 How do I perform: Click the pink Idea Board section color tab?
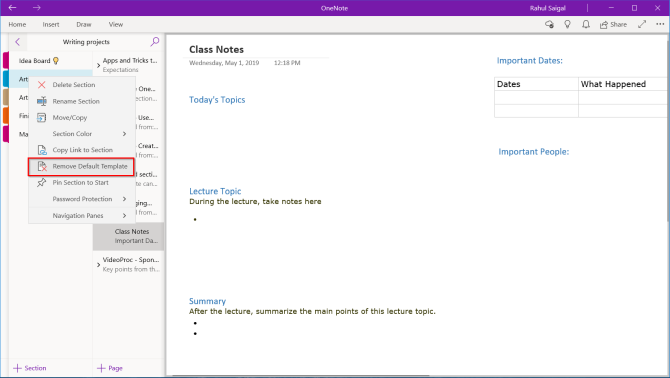(6, 60)
